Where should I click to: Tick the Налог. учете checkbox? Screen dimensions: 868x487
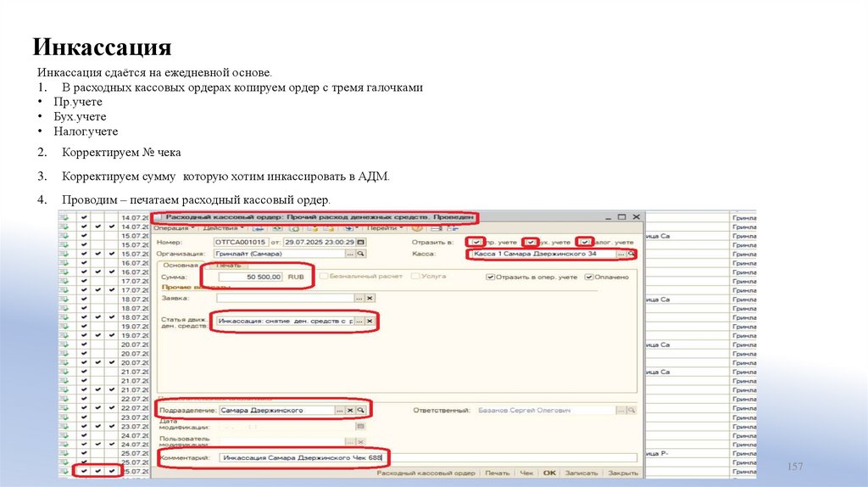(585, 242)
